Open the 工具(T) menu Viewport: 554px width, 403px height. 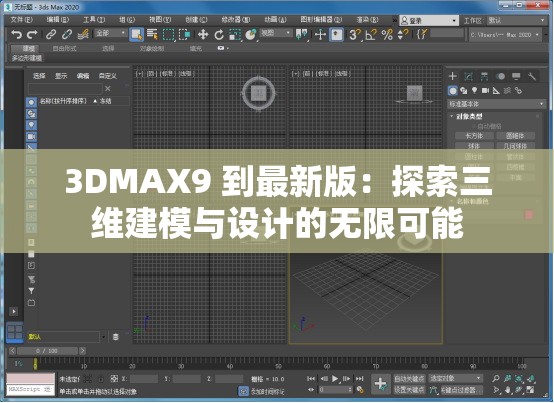[x=94, y=20]
